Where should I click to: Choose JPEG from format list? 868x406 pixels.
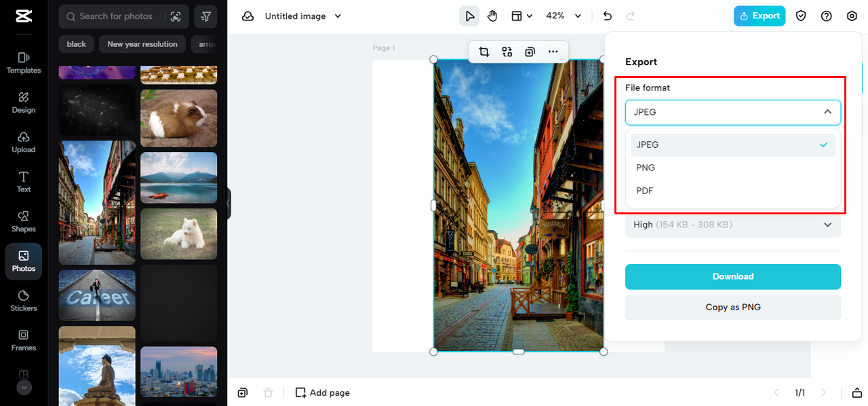(733, 145)
